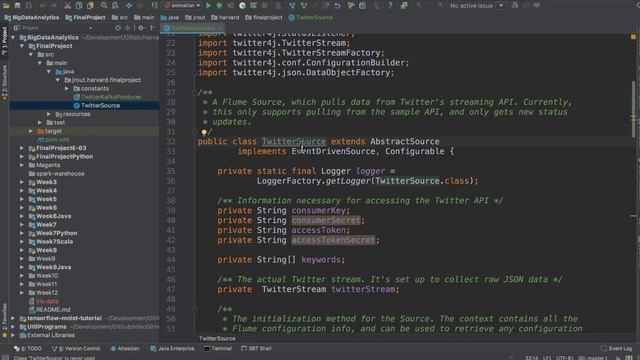Click the editor vertical scrollbar
Viewport: 640px width, 360px height.
pos(633,109)
